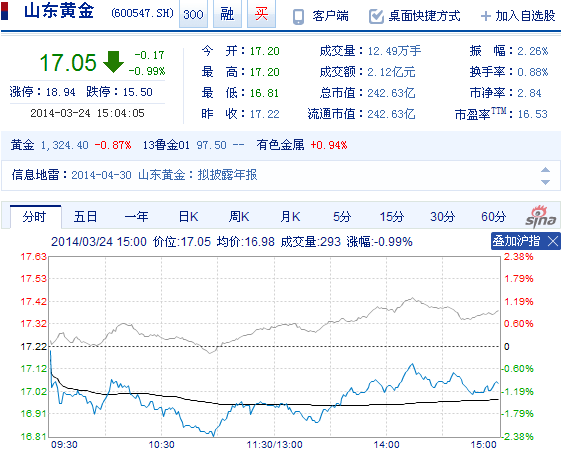Screen dimensions: 561x449
Task: Click the 17.63 price axis label
Action: pyautogui.click(x=34, y=257)
